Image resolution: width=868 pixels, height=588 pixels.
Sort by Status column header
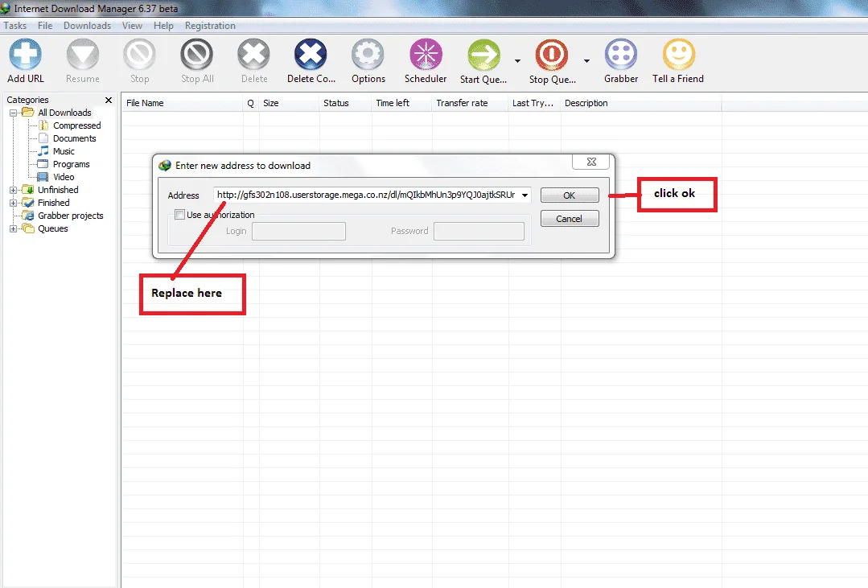click(x=345, y=103)
